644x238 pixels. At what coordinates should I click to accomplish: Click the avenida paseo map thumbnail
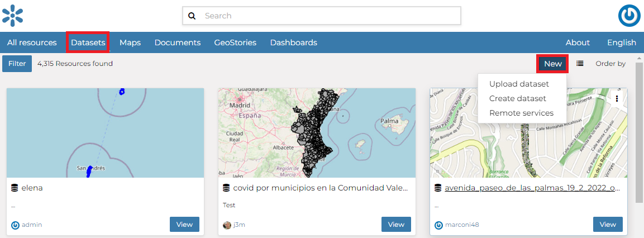[x=528, y=133]
